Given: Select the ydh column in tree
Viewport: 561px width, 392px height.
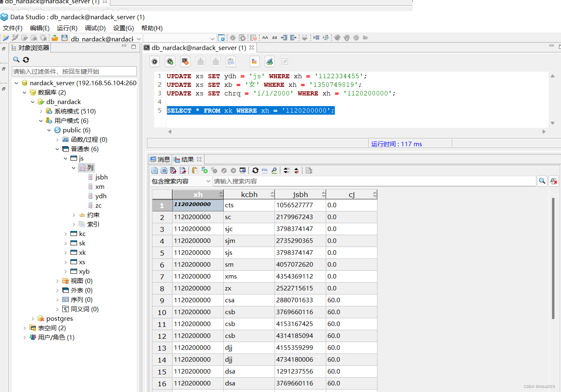Looking at the screenshot, I should (101, 196).
